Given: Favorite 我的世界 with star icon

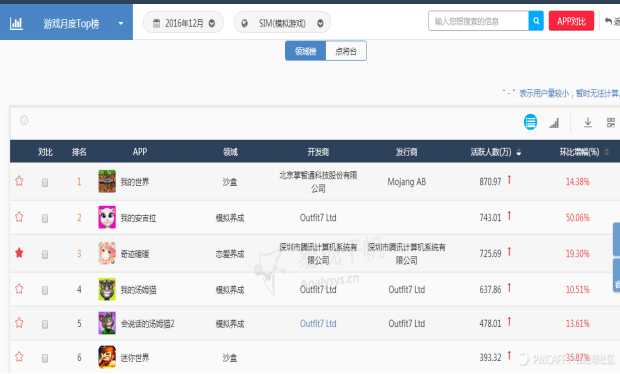Looking at the screenshot, I should (19, 181).
